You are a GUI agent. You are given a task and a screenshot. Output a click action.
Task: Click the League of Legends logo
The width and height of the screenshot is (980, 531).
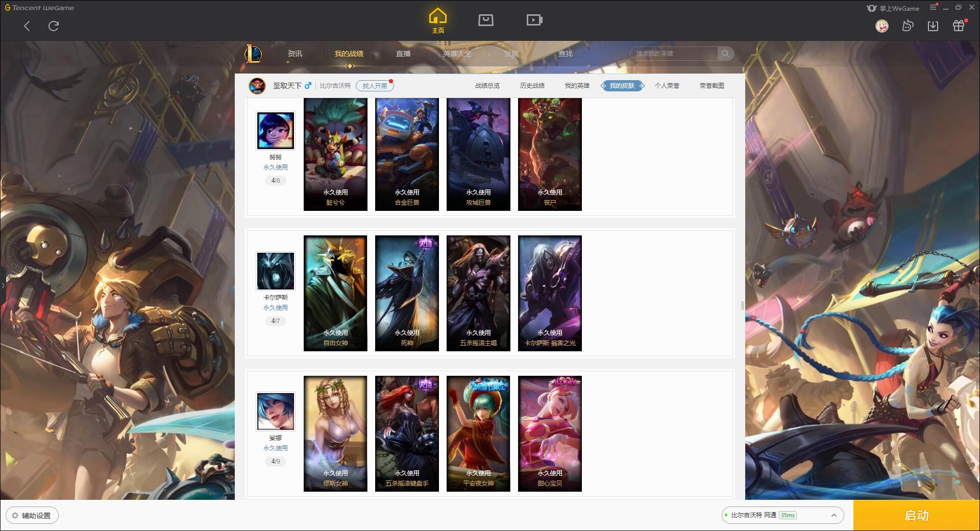click(x=253, y=54)
